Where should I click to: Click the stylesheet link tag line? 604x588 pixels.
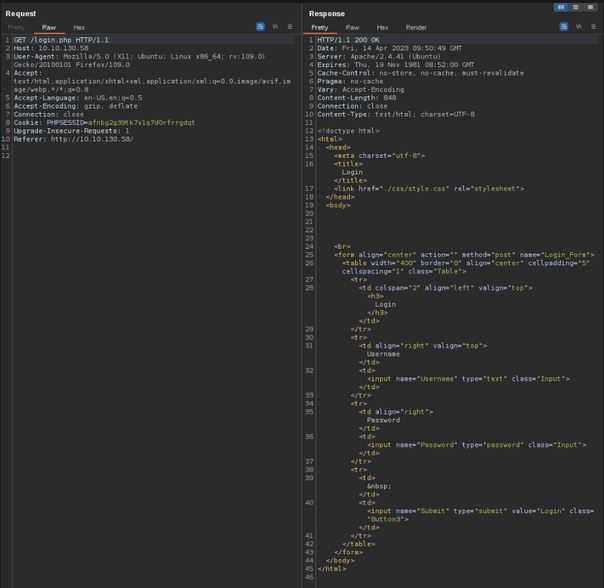pyautogui.click(x=429, y=189)
